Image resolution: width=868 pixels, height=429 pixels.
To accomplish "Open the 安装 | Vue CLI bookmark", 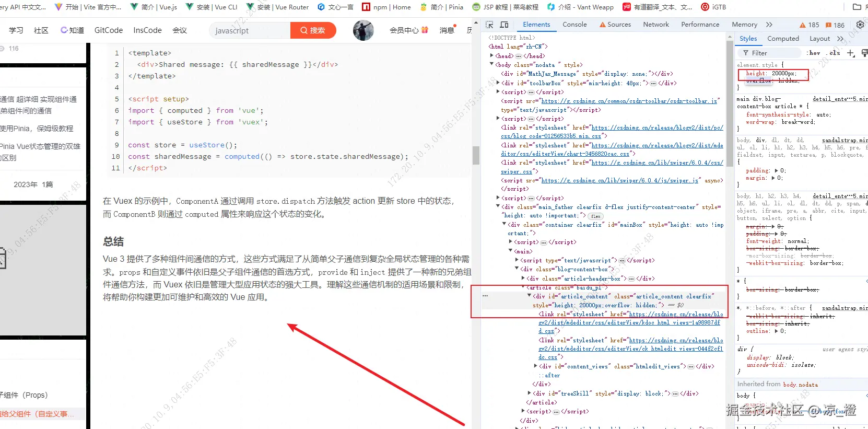I will 212,7.
